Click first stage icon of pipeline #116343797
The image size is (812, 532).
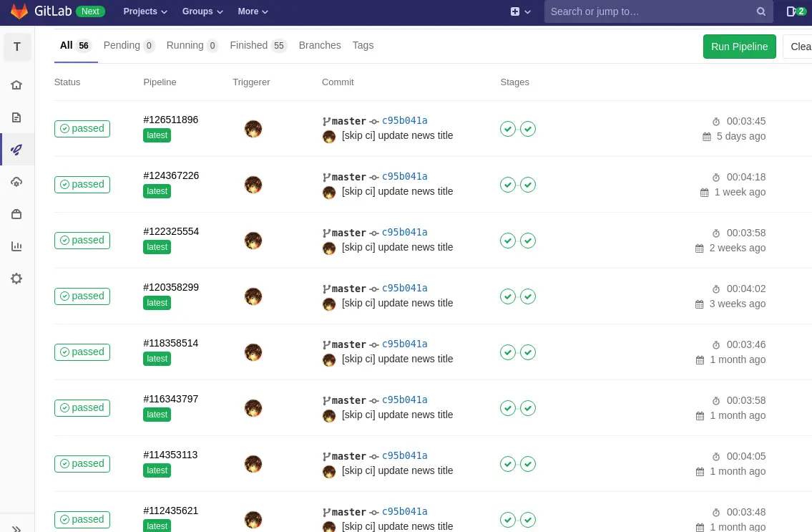507,408
